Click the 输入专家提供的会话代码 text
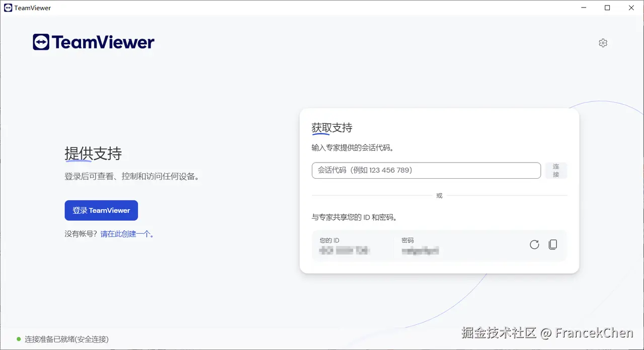Viewport: 644px width, 350px height. 353,148
